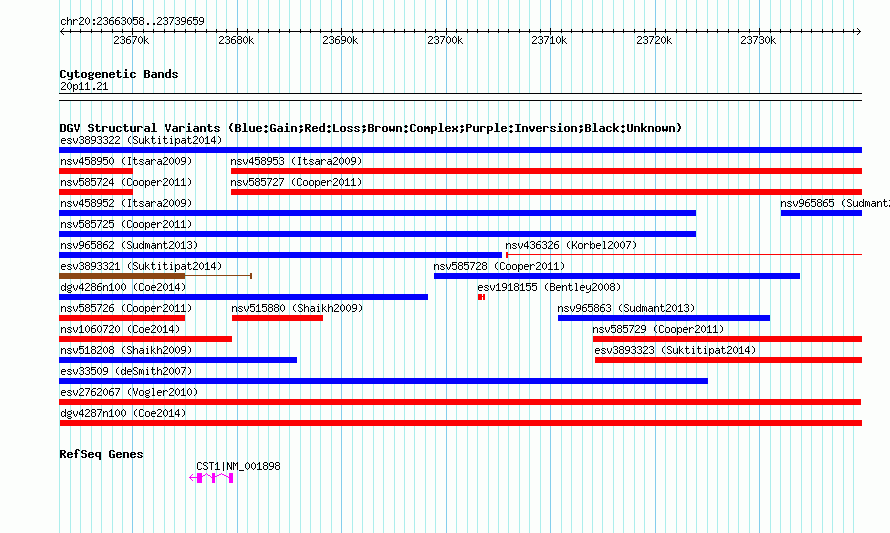Open nsv458952 (Itsara2009) variant label
The image size is (890, 533).
point(126,203)
